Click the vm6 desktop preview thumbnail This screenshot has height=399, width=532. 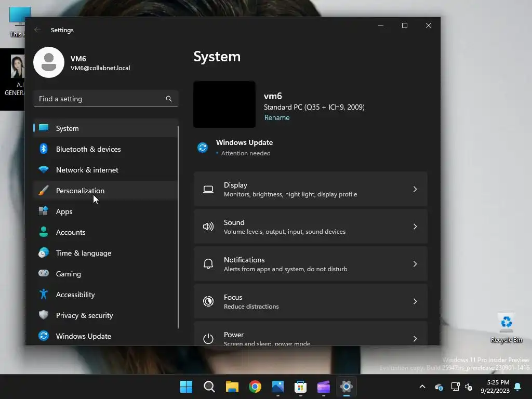point(224,104)
